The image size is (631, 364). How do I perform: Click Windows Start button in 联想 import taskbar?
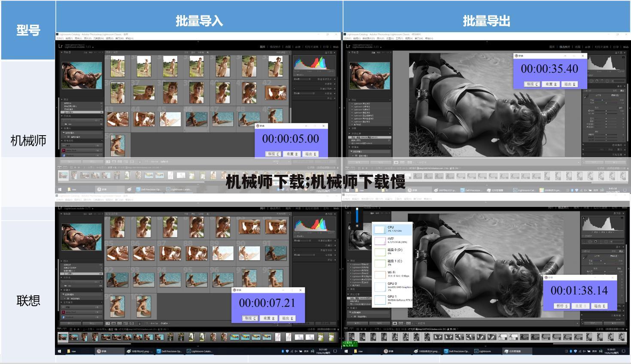click(x=59, y=351)
